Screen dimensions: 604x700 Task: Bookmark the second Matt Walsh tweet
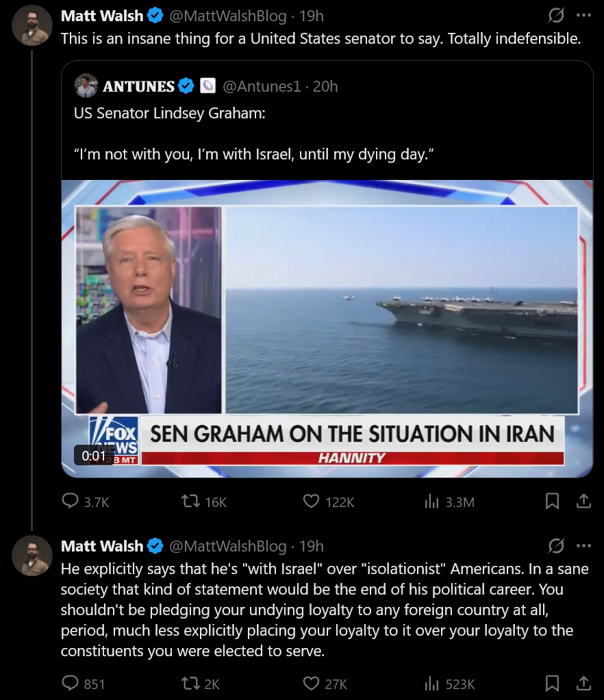click(552, 683)
